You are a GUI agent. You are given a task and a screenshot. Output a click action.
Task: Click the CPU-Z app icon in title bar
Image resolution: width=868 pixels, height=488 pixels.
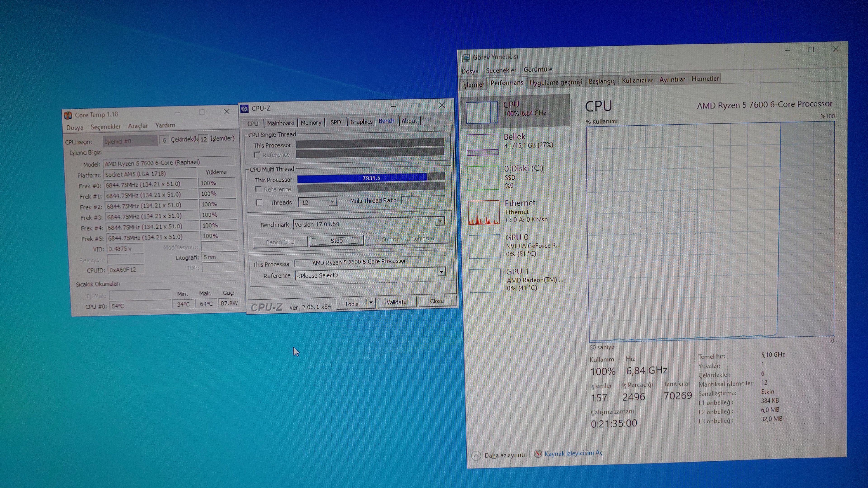tap(244, 108)
